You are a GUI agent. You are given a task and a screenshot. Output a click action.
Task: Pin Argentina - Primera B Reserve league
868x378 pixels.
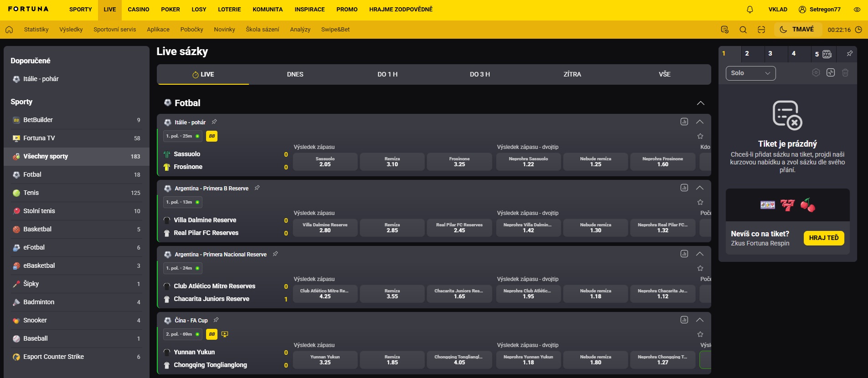coord(257,188)
